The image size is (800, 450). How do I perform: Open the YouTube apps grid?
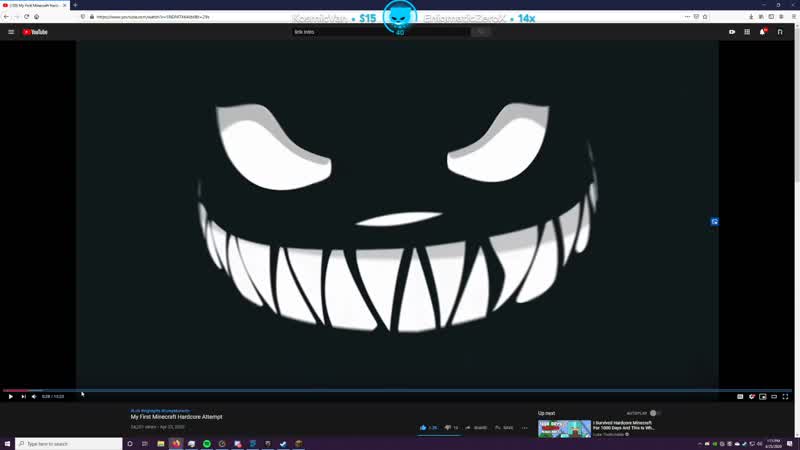click(x=747, y=32)
